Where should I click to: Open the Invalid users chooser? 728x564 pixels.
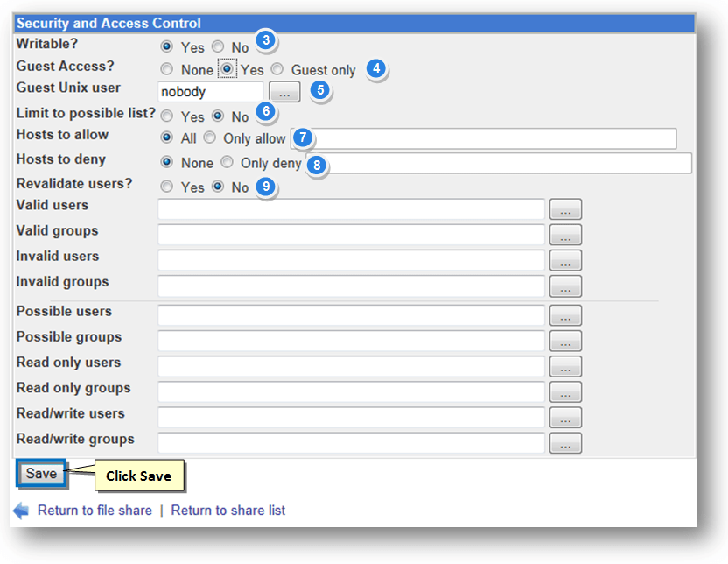point(565,259)
